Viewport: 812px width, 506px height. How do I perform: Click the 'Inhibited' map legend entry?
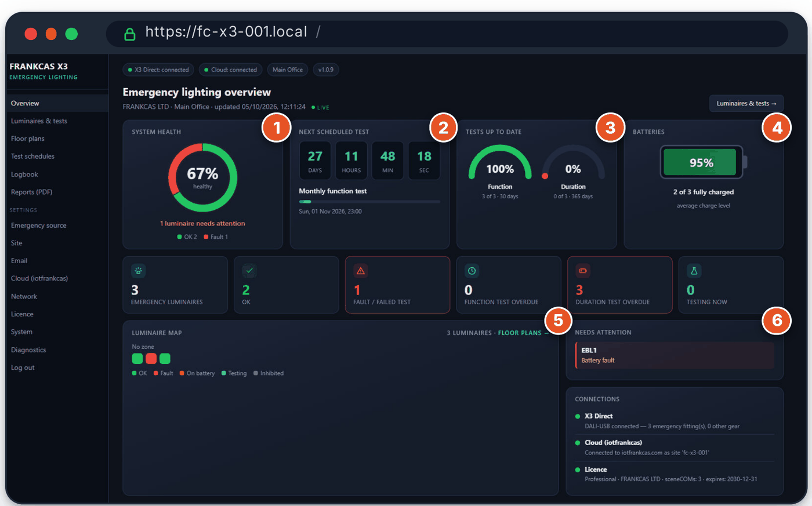click(269, 373)
